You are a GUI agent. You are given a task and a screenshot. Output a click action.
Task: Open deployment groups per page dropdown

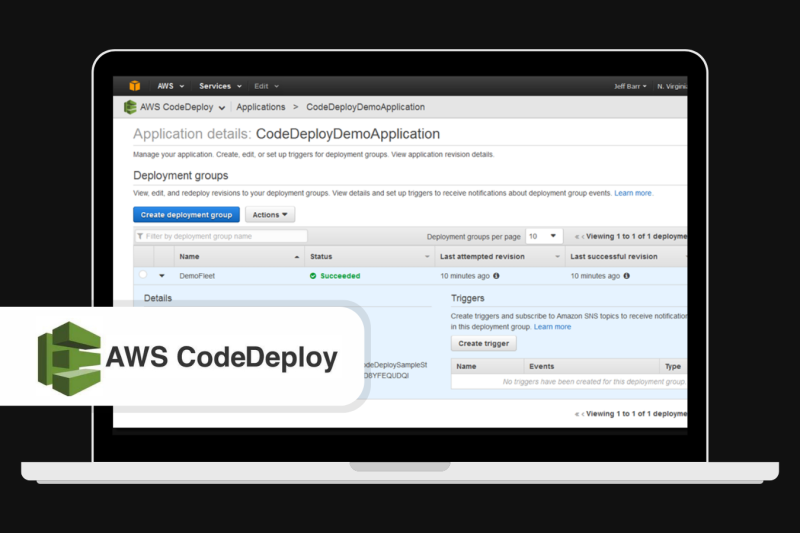point(544,236)
